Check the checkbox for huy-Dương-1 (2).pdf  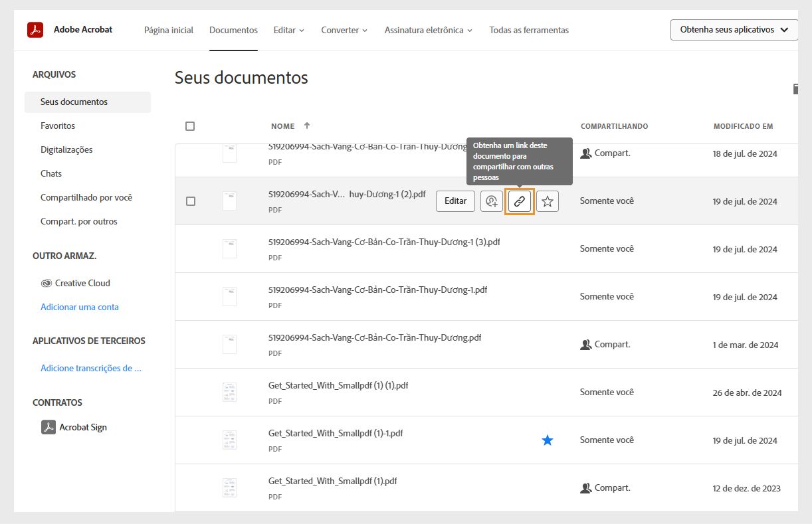pos(190,201)
